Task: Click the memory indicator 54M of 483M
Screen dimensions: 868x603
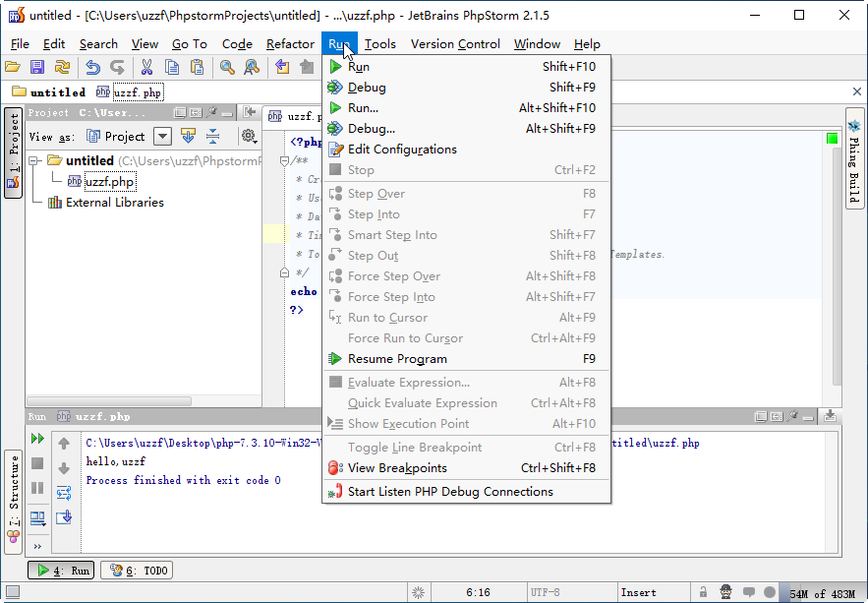Action: point(823,593)
